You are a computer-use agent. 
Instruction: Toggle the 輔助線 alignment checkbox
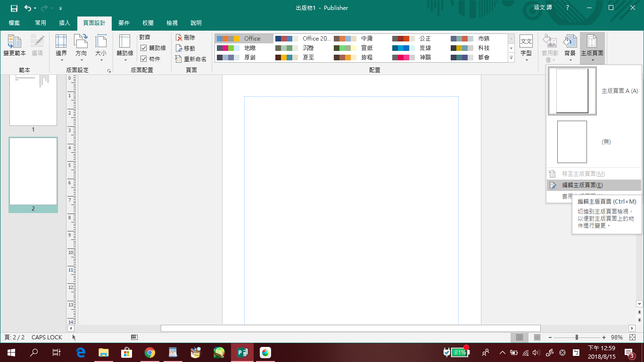click(144, 48)
